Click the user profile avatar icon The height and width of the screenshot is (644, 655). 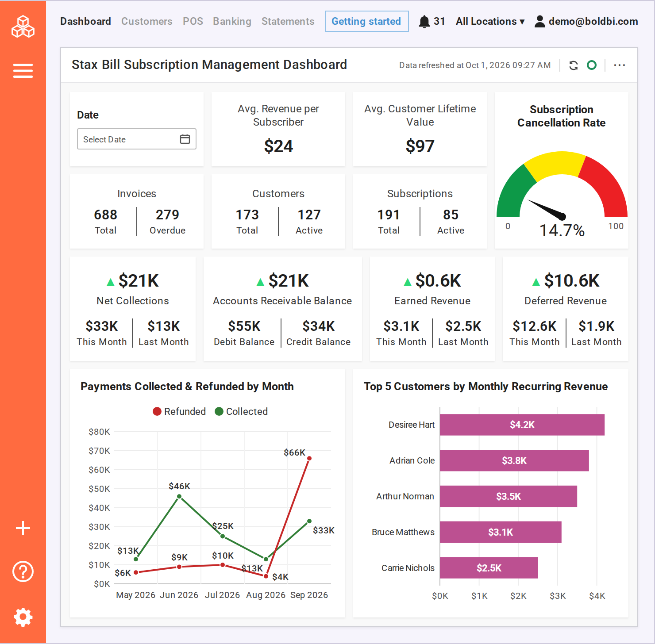click(x=540, y=21)
